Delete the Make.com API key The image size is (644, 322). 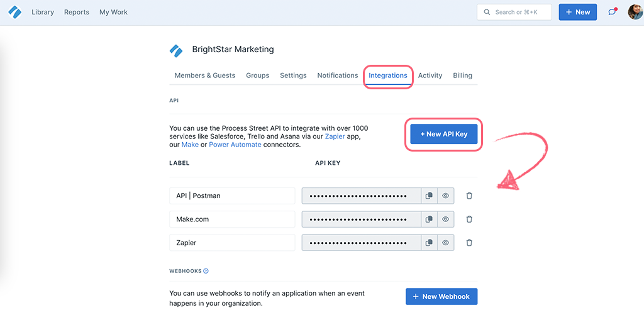(469, 219)
